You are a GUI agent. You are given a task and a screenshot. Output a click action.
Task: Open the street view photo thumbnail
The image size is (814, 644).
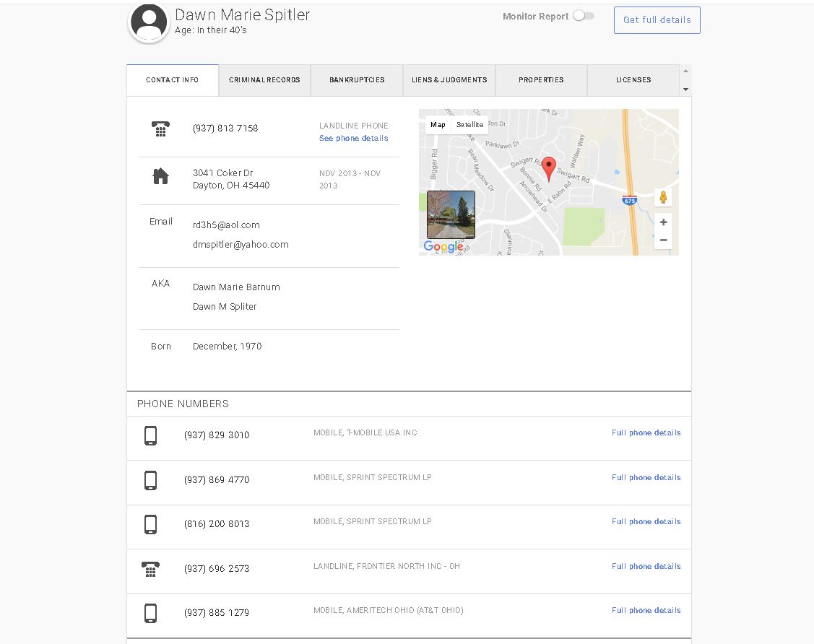(x=451, y=214)
